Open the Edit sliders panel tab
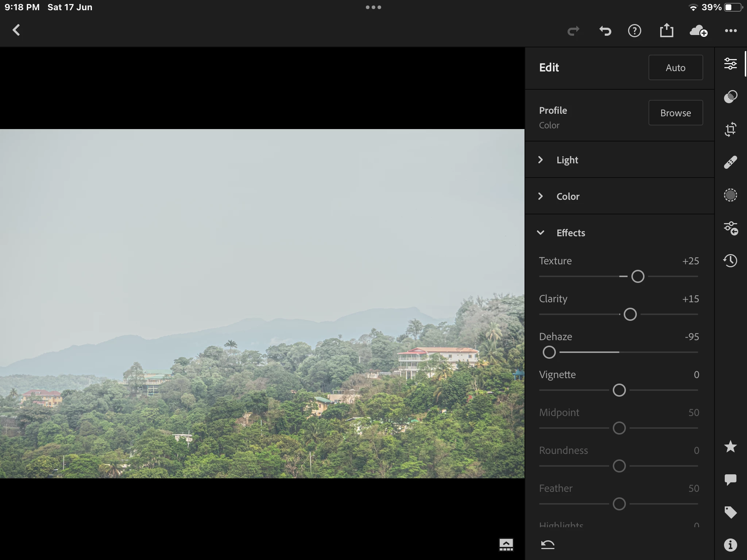This screenshot has width=747, height=560. point(730,64)
